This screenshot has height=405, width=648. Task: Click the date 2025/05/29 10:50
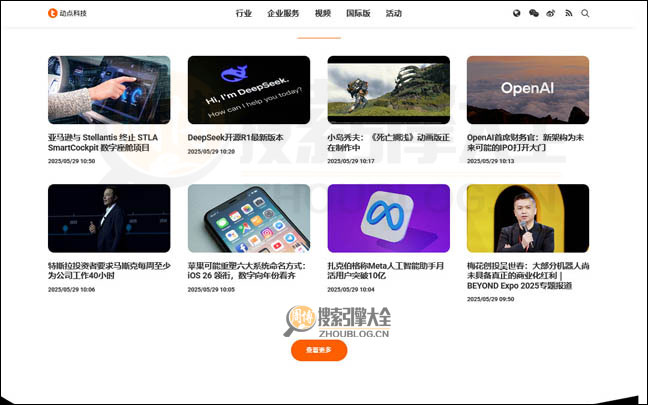tap(71, 161)
